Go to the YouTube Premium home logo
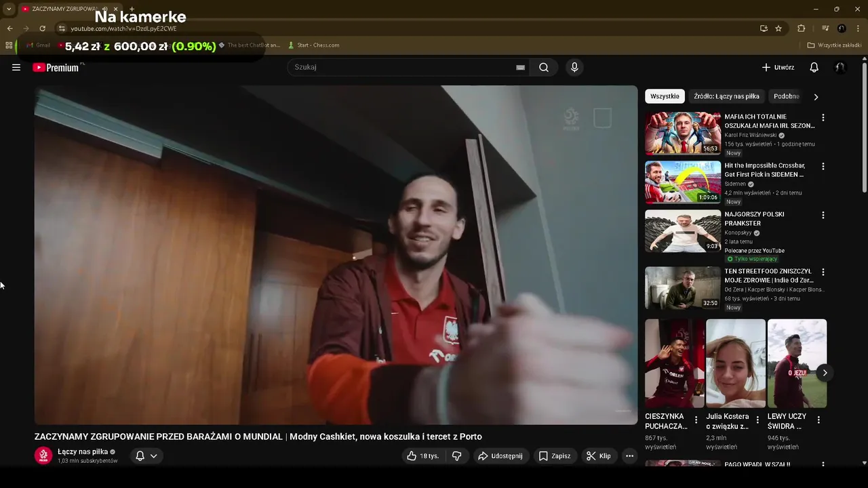 click(56, 67)
